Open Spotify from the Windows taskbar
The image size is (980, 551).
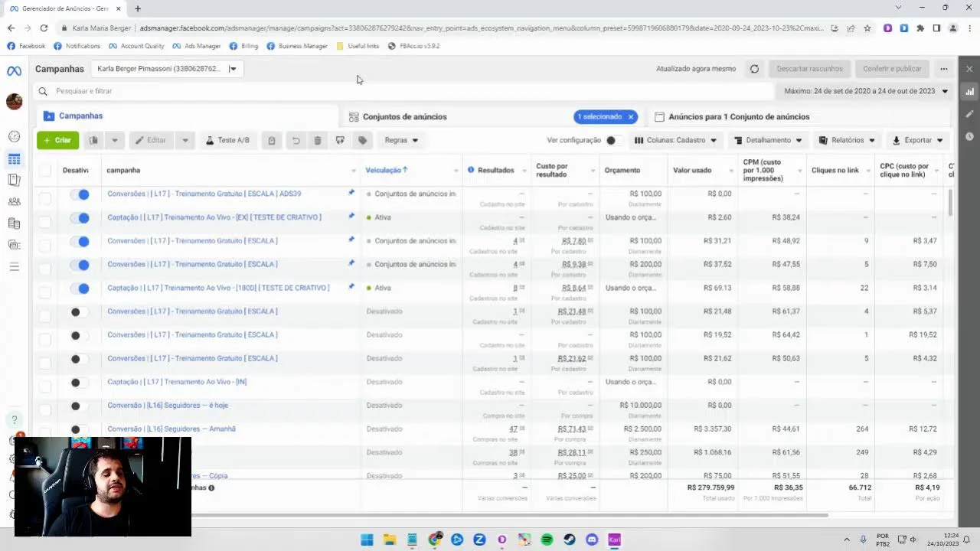tap(547, 540)
